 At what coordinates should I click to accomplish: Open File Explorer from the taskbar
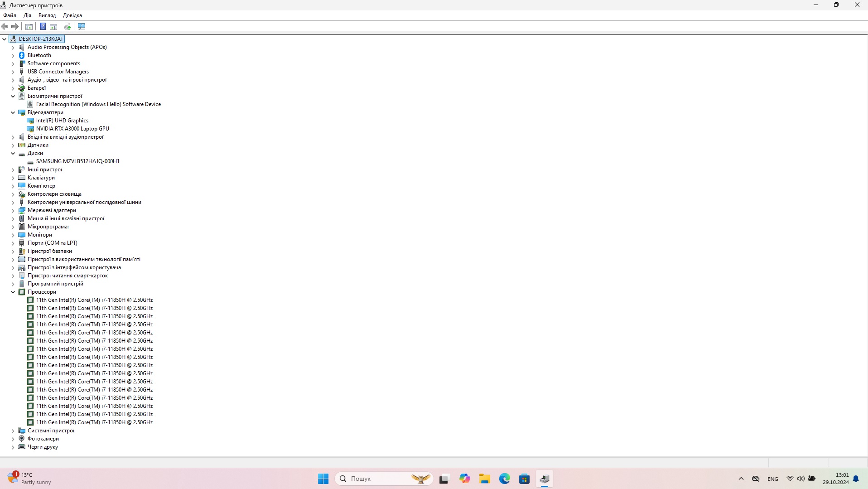tap(484, 479)
